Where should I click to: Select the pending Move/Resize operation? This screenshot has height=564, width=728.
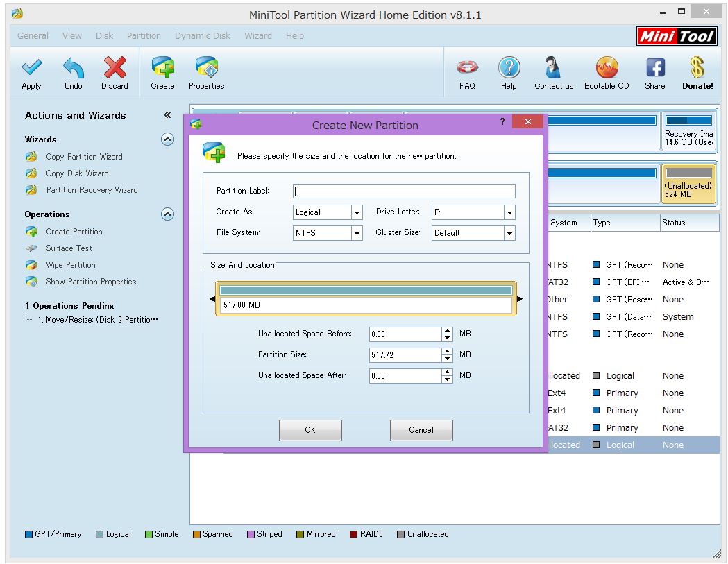(97, 319)
